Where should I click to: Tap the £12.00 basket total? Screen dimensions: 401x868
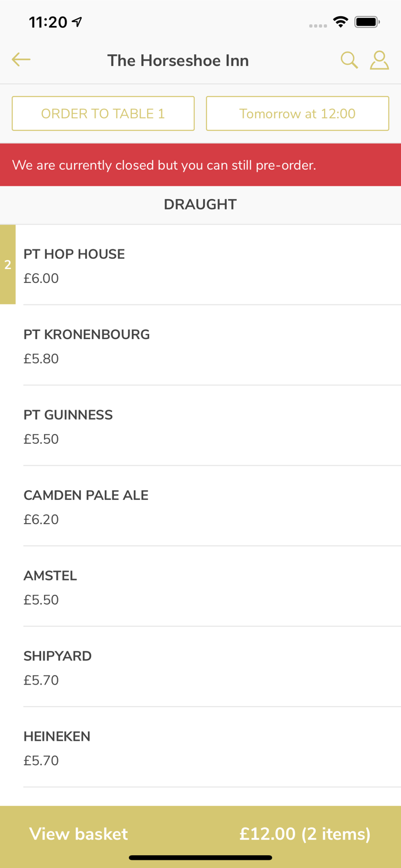pyautogui.click(x=305, y=834)
